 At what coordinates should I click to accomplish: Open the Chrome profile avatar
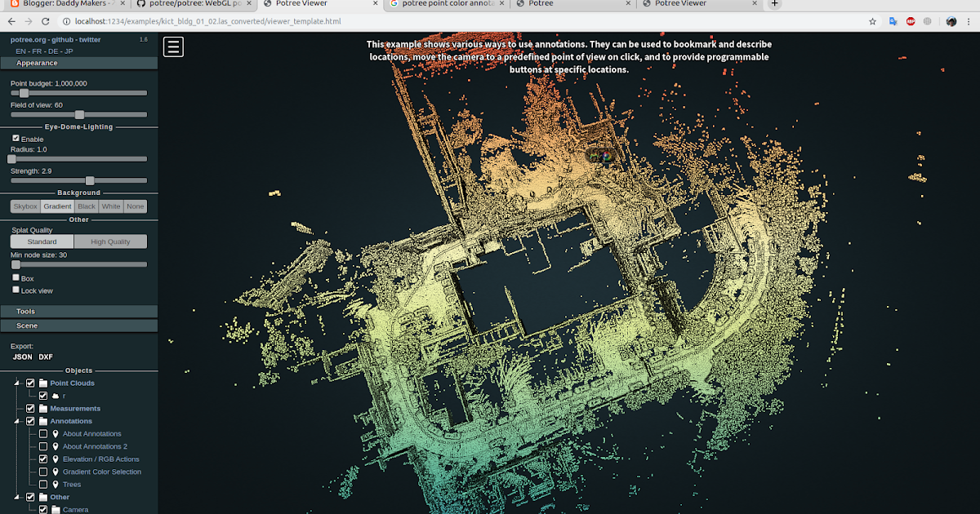pyautogui.click(x=951, y=21)
